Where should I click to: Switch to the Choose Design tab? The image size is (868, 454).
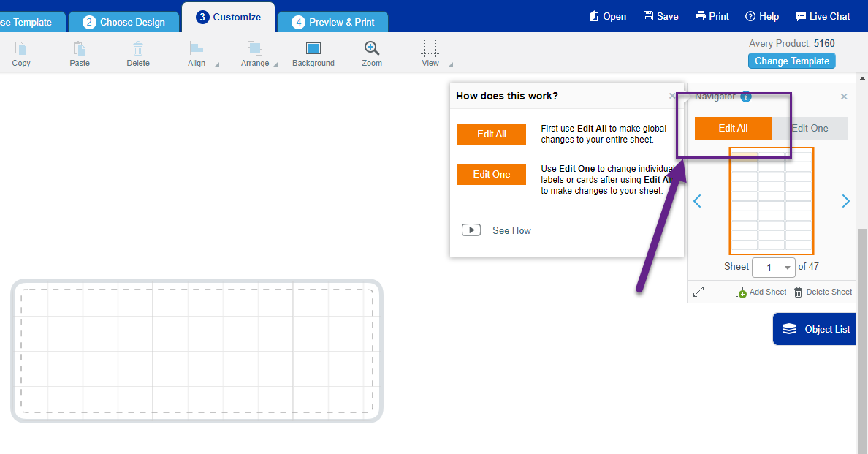(x=124, y=22)
